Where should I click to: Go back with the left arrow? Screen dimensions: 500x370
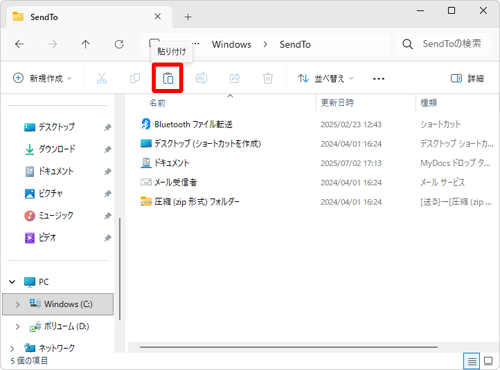point(19,44)
